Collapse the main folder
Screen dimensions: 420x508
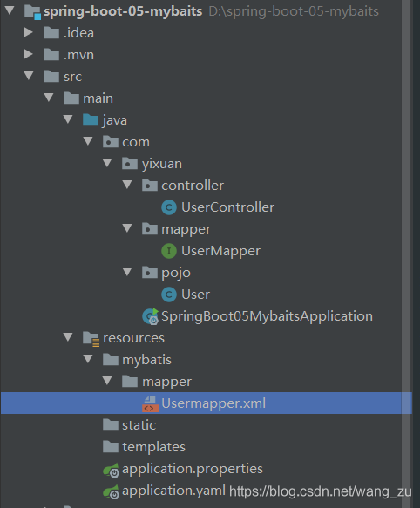pos(49,98)
